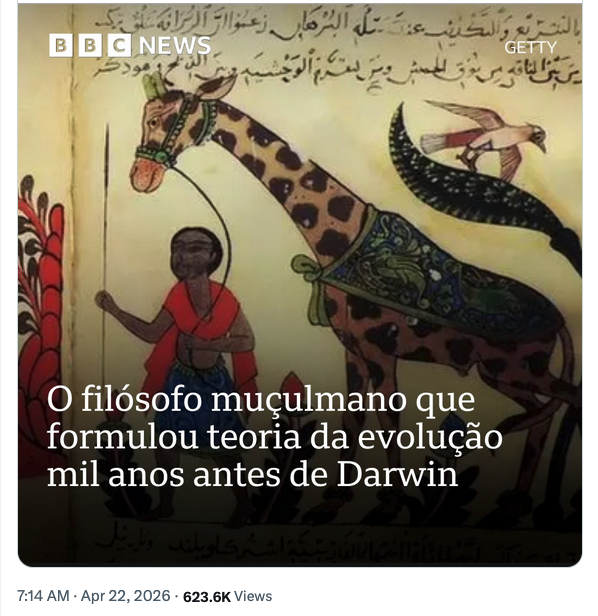Click the flying bird in the illustration

coord(484,136)
